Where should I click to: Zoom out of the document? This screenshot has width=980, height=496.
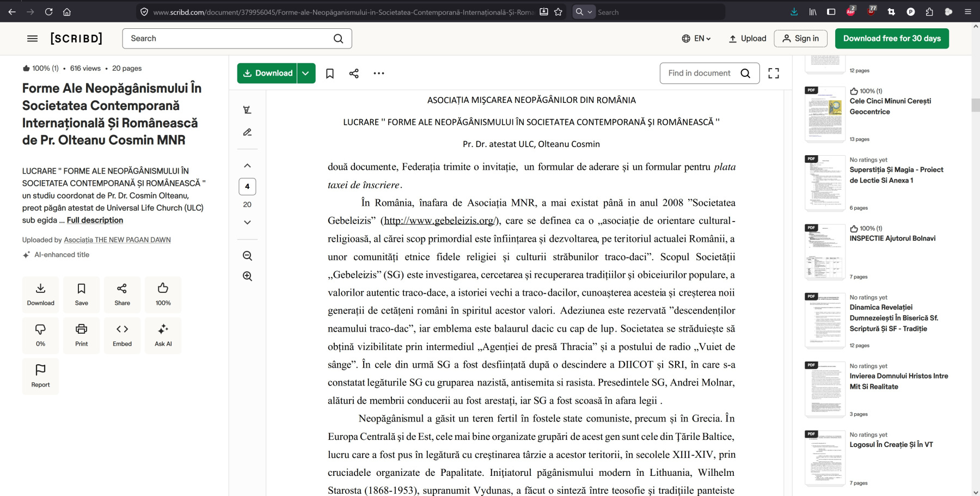(x=247, y=256)
